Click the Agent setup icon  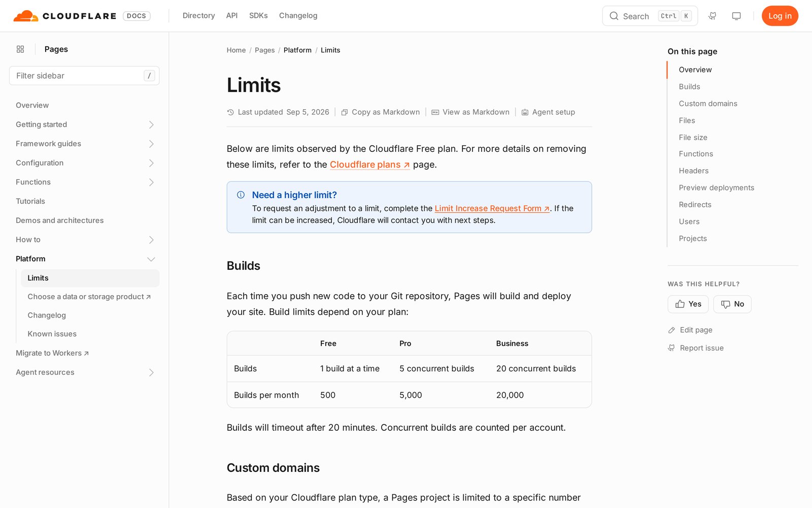(x=525, y=112)
